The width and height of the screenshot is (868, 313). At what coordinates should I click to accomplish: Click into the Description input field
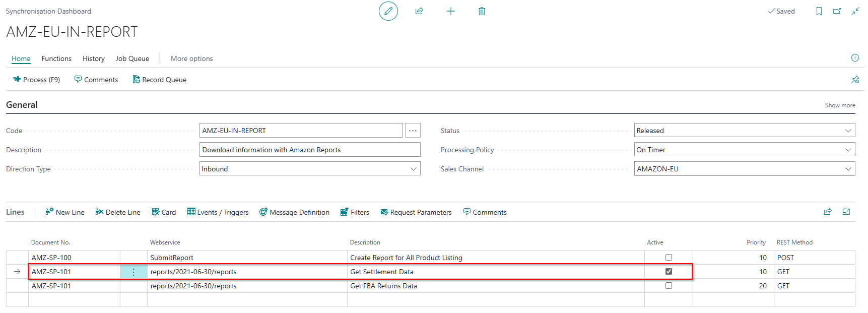(x=310, y=150)
